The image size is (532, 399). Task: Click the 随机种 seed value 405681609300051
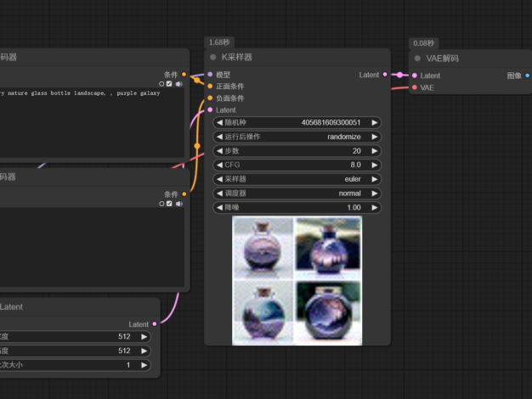pos(331,122)
